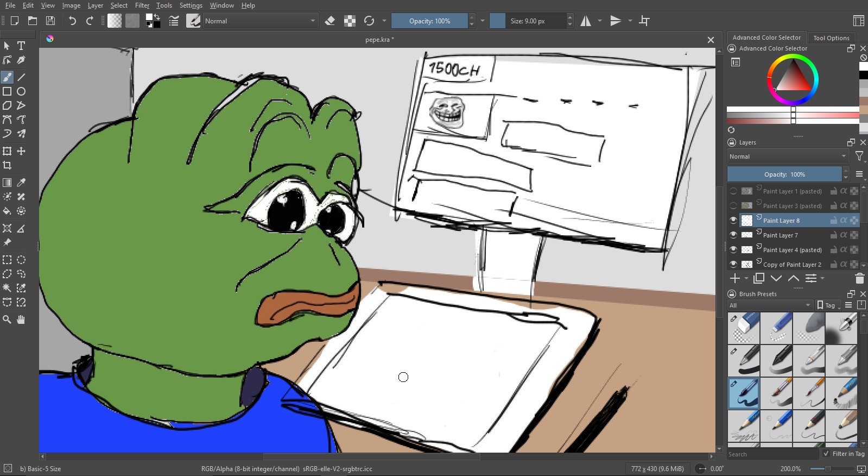Viewport: 868px width, 476px height.
Task: Choose the Calligraphy tool
Action: [x=21, y=60]
